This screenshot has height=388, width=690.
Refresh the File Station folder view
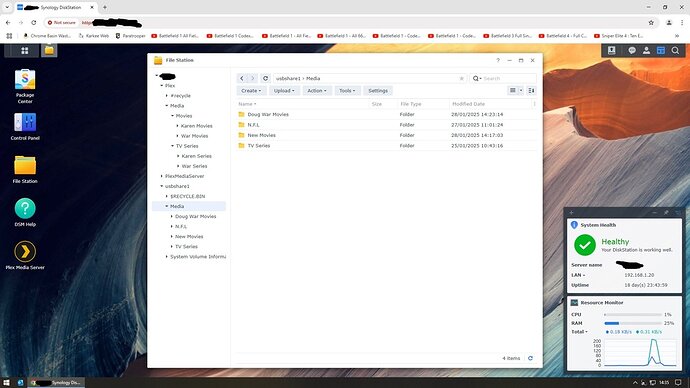point(265,78)
